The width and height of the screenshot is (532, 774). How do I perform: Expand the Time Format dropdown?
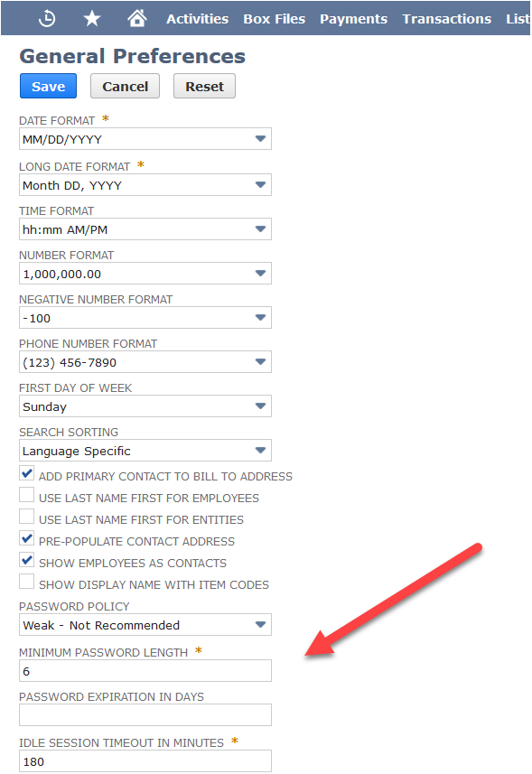(x=145, y=229)
